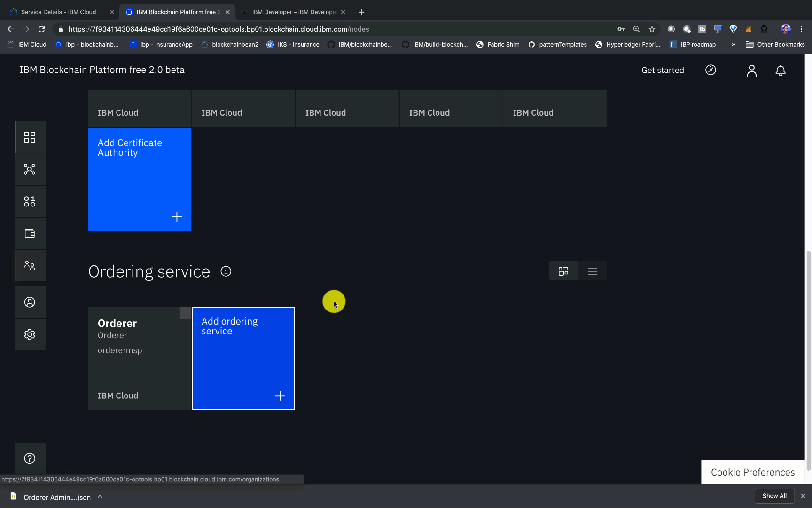812x508 pixels.
Task: Open the Help question mark icon
Action: point(30,458)
